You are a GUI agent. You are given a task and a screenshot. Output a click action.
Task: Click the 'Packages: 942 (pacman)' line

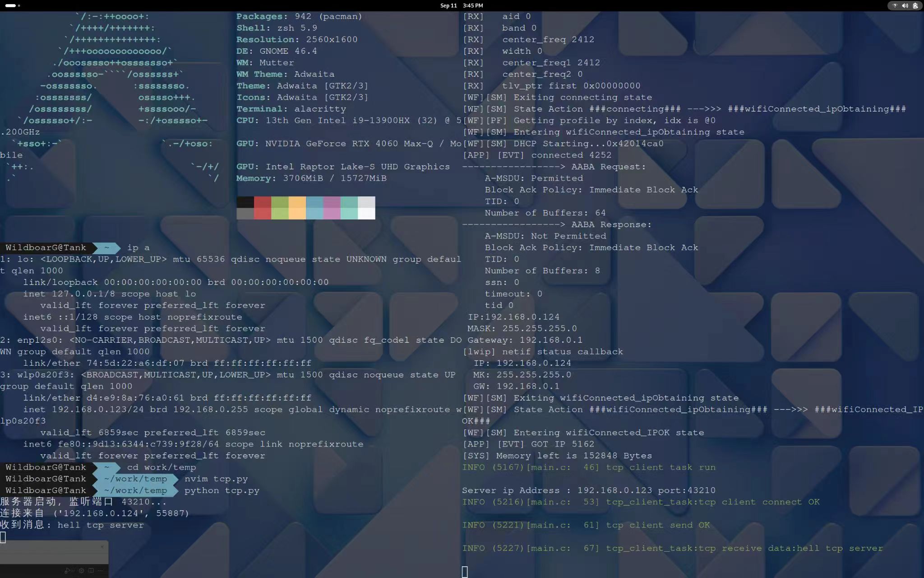click(x=299, y=16)
